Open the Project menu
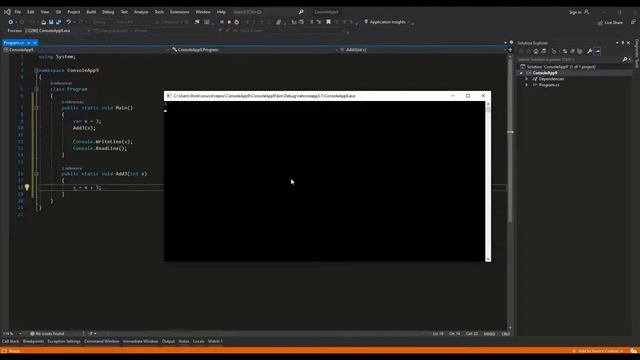The image size is (640, 360). pos(73,12)
